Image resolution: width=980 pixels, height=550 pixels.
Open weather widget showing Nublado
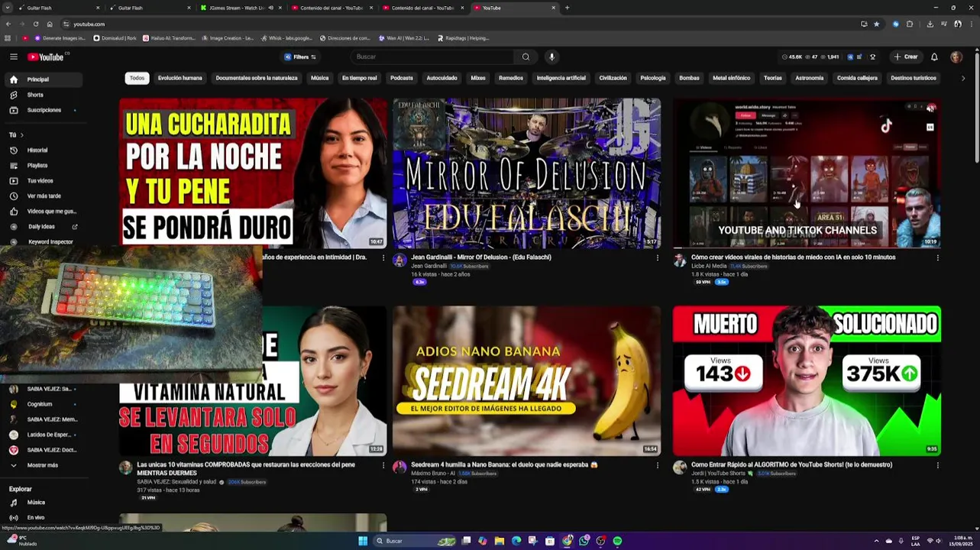[21, 541]
